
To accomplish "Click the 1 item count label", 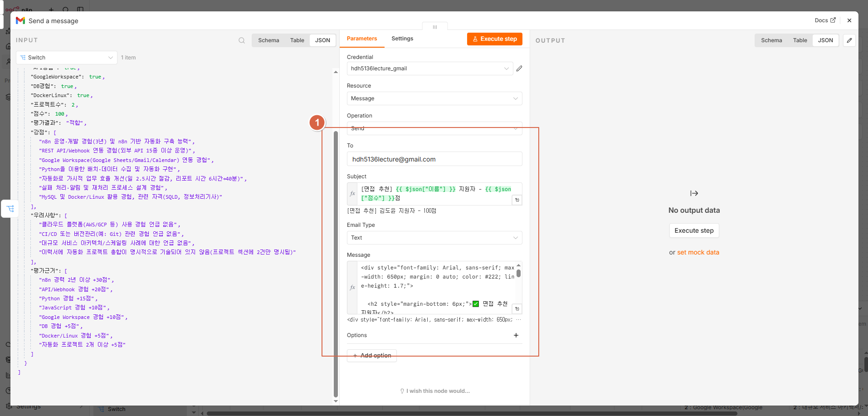I will point(128,58).
